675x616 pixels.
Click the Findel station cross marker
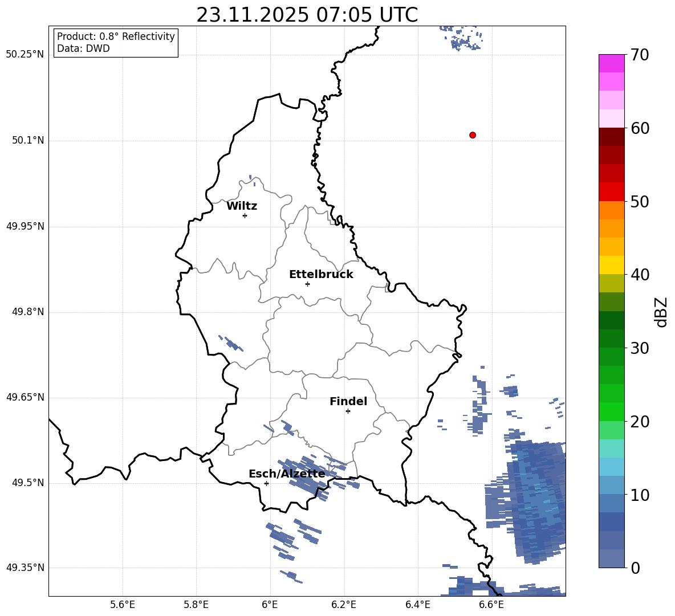coord(348,411)
